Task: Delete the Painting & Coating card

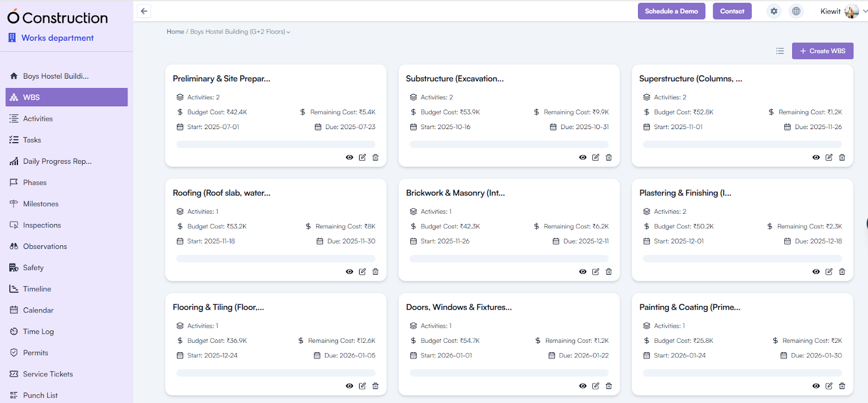Action: (x=842, y=386)
